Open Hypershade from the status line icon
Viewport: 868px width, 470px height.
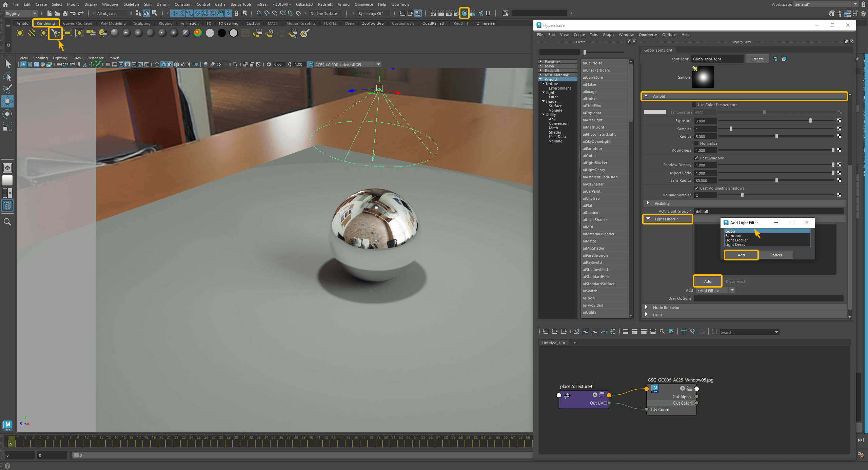(464, 13)
